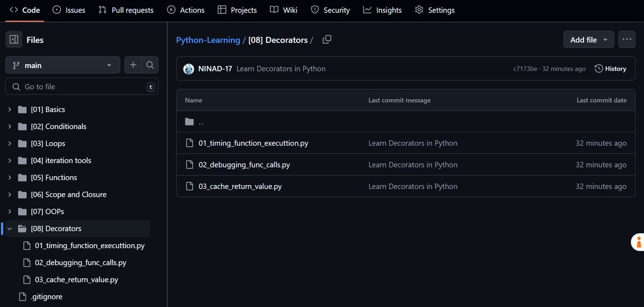The width and height of the screenshot is (644, 307).
Task: Click the NINAD-17 avatar image
Action: click(188, 69)
